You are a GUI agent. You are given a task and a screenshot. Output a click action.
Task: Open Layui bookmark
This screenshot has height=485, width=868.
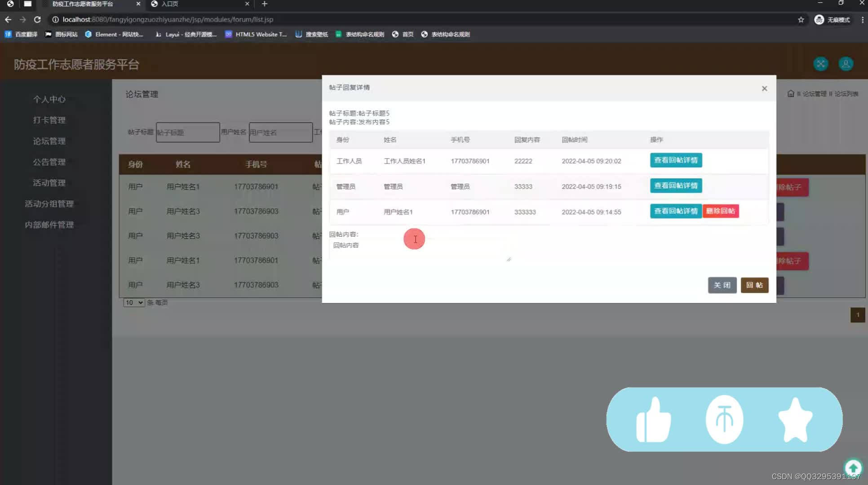(x=186, y=34)
